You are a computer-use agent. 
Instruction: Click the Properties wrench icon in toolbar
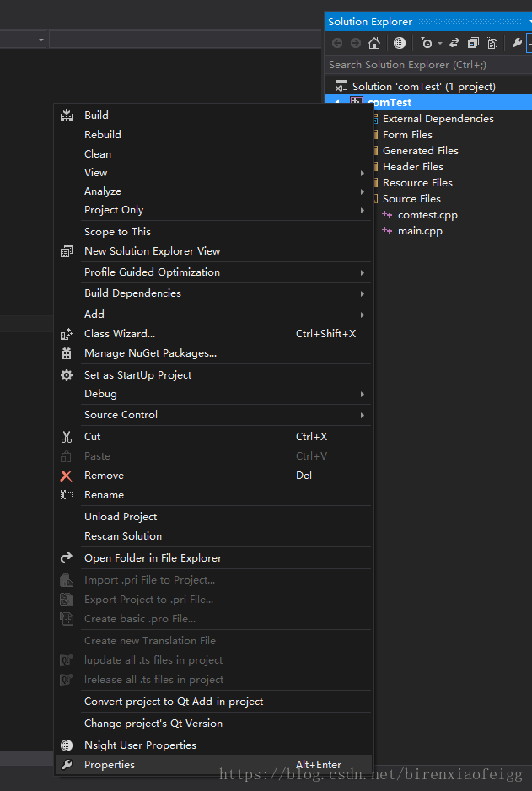click(x=517, y=43)
